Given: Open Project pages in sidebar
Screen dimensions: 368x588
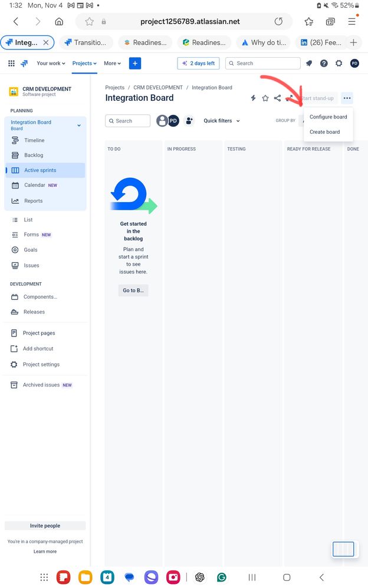Looking at the screenshot, I should coord(45,333).
